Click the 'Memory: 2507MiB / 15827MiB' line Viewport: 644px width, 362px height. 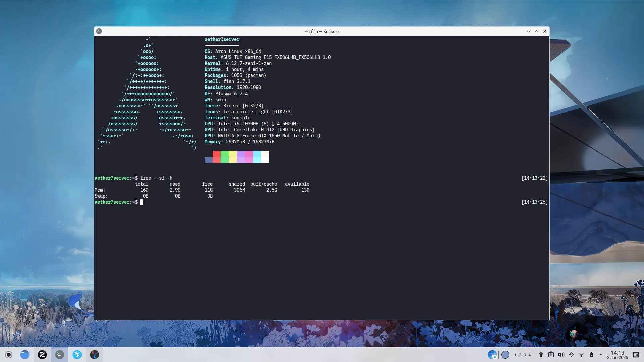(x=239, y=142)
